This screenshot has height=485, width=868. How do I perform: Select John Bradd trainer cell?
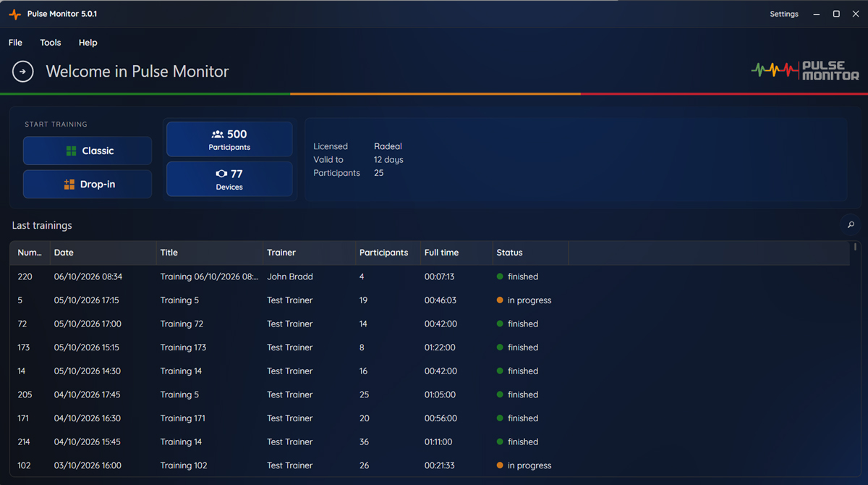coord(290,277)
